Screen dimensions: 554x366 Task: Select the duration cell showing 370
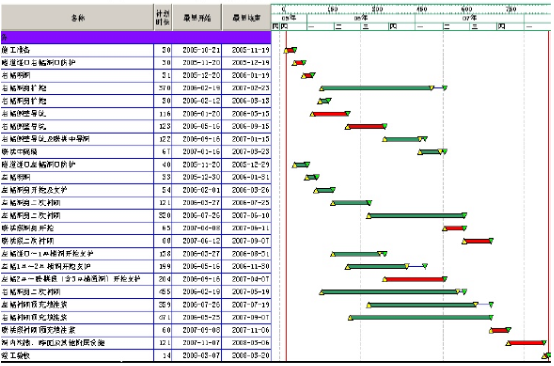tap(163, 88)
